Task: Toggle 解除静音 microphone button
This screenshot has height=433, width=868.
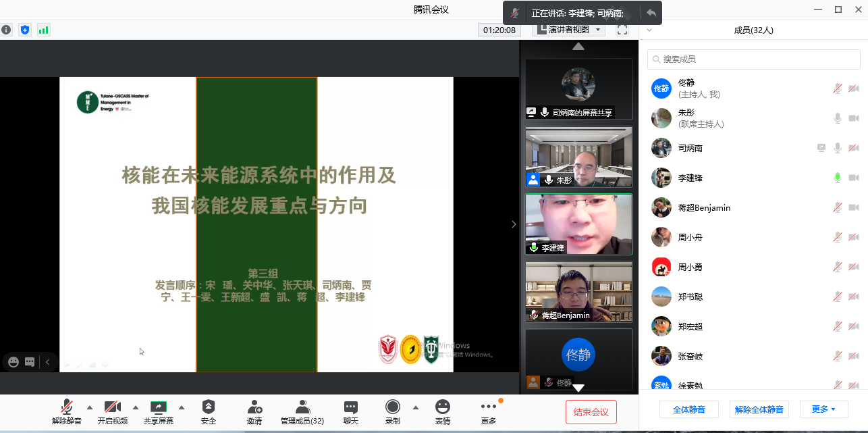Action: 67,407
